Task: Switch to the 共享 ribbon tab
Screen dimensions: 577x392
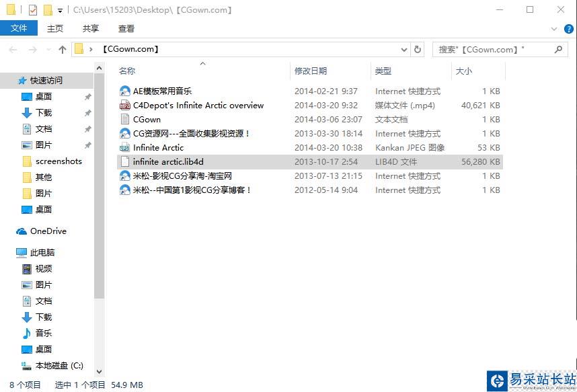Action: click(91, 28)
